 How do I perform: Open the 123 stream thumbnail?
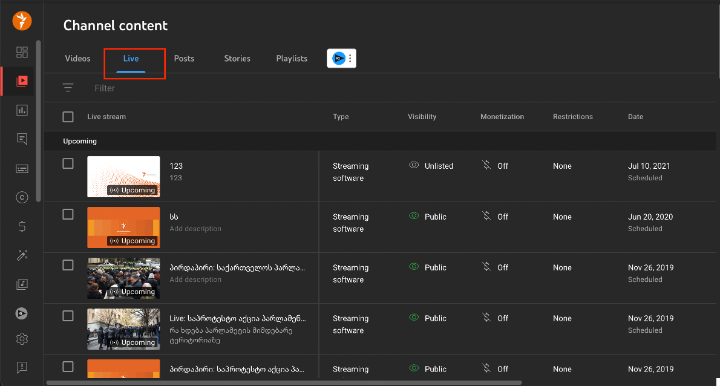pos(124,176)
